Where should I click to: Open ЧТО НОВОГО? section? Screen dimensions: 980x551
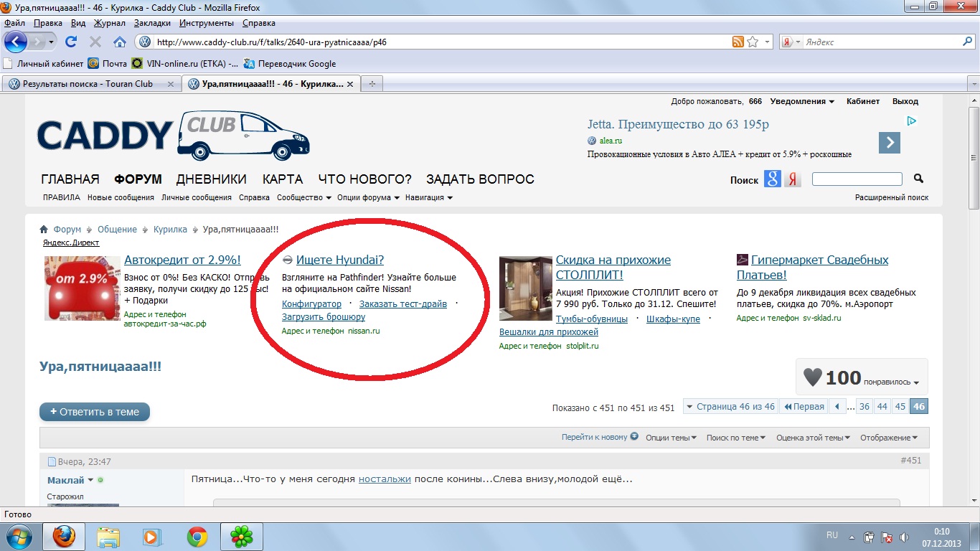pyautogui.click(x=365, y=179)
